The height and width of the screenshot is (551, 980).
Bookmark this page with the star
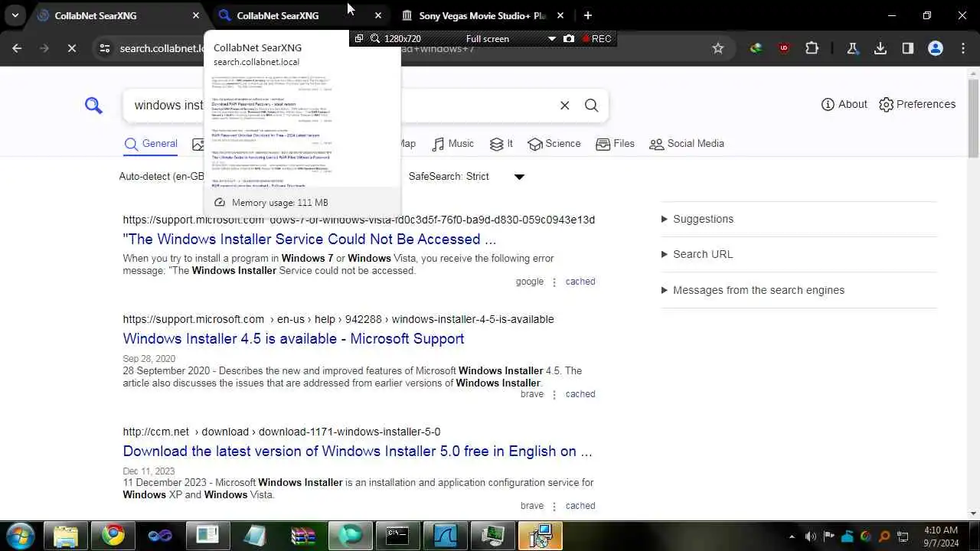coord(718,48)
